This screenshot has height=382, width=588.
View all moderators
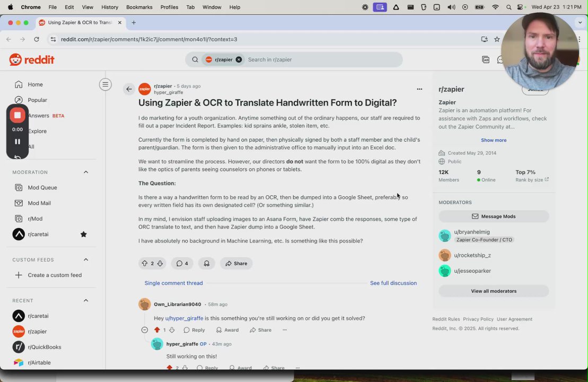tap(494, 291)
